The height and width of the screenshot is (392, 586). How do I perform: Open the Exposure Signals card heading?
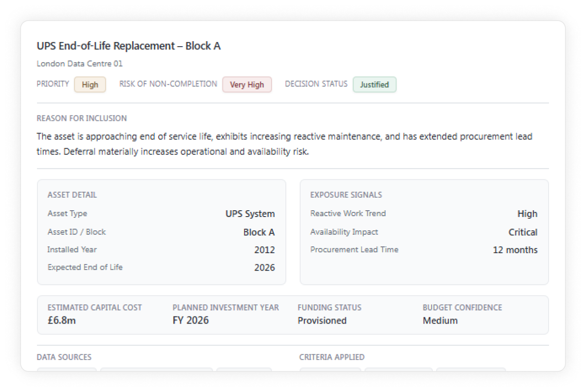[x=346, y=195]
